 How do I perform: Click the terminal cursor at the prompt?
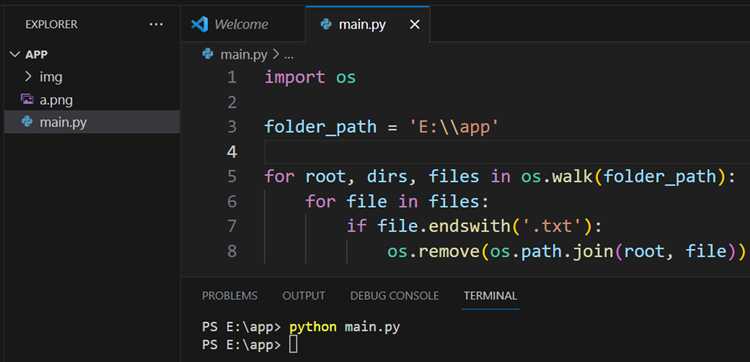point(293,345)
